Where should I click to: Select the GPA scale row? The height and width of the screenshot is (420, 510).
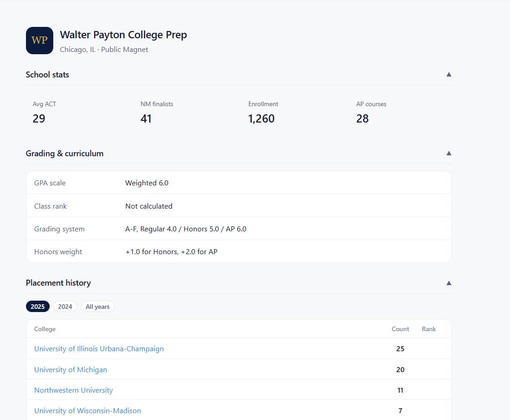239,183
